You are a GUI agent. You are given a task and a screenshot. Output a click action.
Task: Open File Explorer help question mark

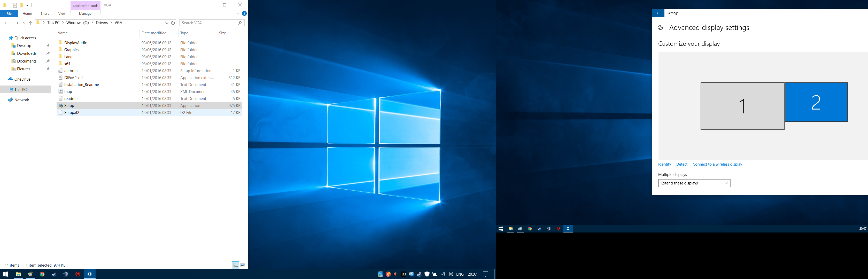pos(244,13)
